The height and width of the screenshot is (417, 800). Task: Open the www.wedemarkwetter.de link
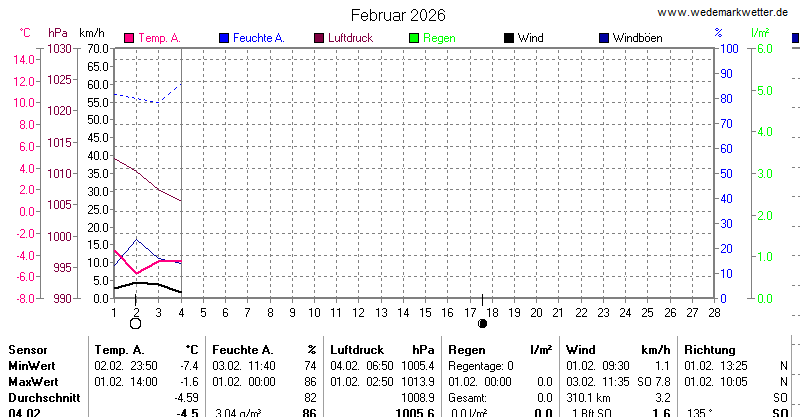coord(727,12)
